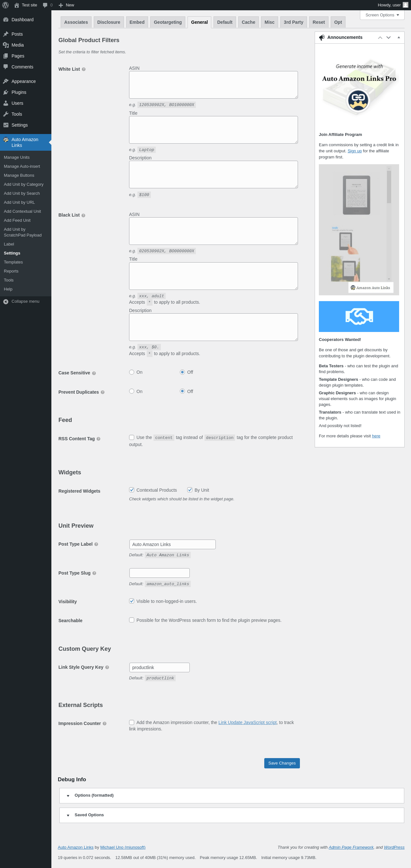
Task: Follow the Sign up affiliate link
Action: [354, 151]
